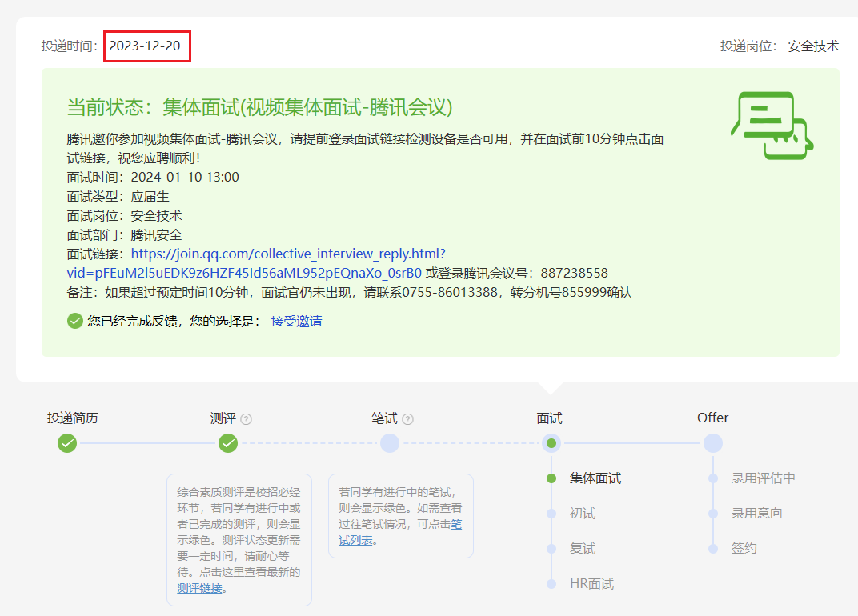Click the 接受邀请 link
This screenshot has width=858, height=616.
click(x=296, y=321)
